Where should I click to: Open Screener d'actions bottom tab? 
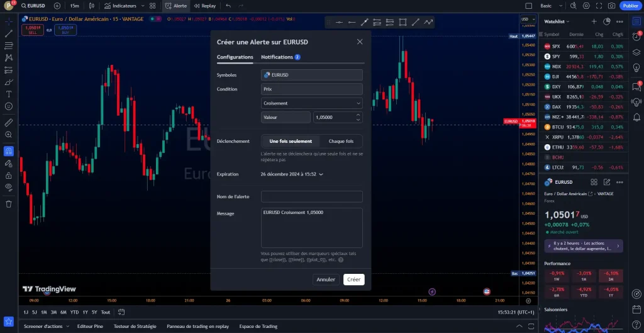point(43,327)
